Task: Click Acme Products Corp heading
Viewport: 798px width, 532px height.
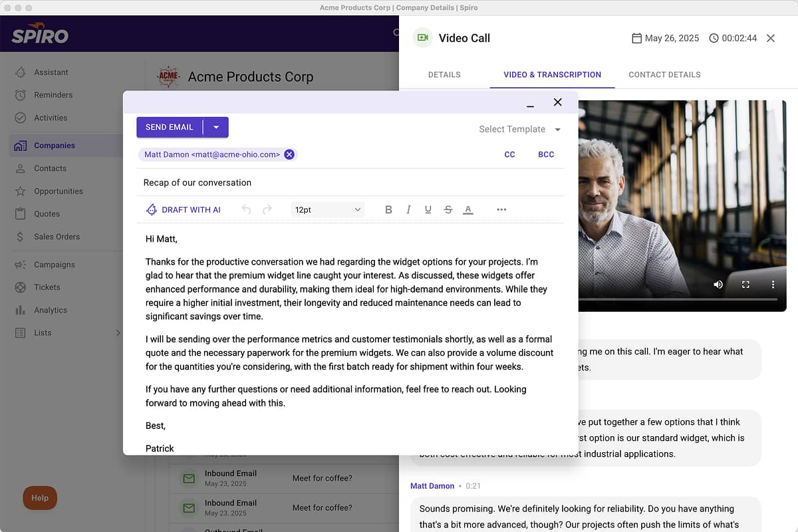Action: 250,76
